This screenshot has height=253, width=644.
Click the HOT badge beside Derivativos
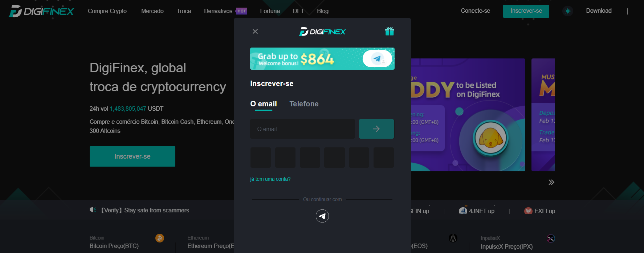(242, 11)
